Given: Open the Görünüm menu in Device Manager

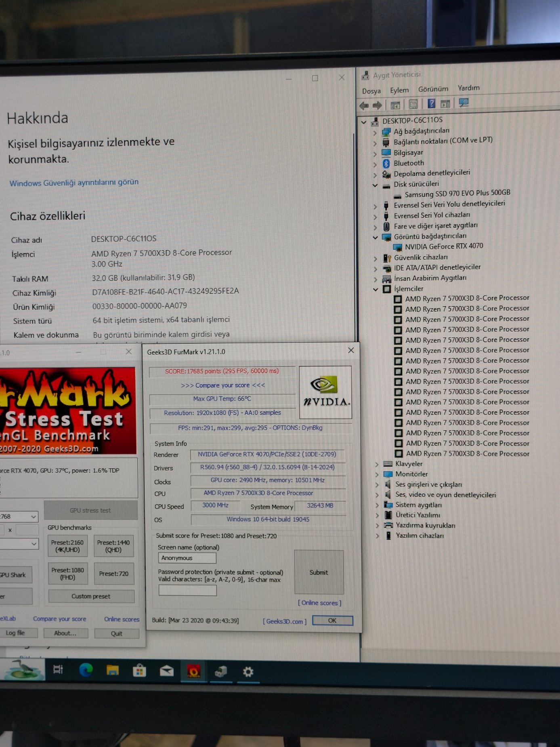Looking at the screenshot, I should [433, 89].
